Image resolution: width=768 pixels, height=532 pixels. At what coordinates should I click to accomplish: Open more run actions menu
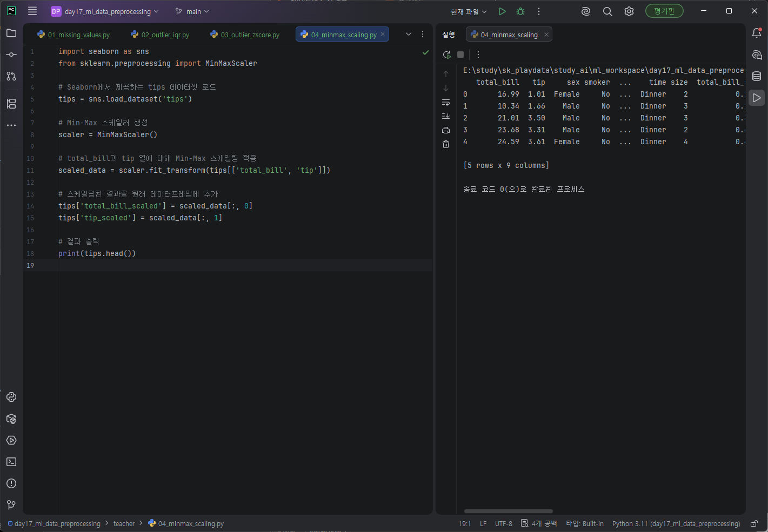point(539,11)
